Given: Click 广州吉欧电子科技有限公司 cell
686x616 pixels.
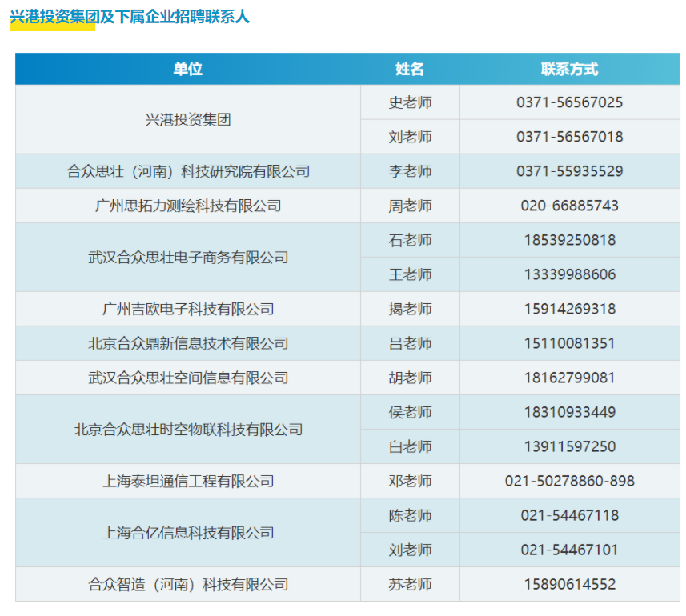Looking at the screenshot, I should click(x=187, y=309).
